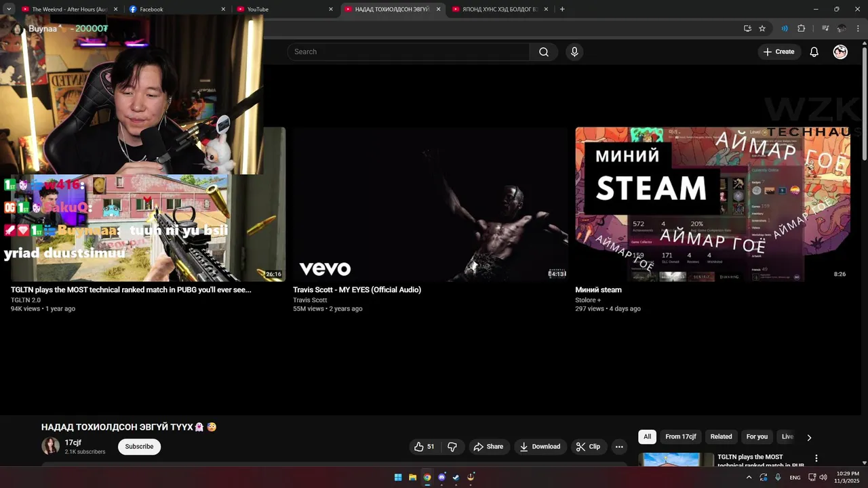Open YouTube notifications bell
The width and height of the screenshot is (868, 488).
coord(814,52)
